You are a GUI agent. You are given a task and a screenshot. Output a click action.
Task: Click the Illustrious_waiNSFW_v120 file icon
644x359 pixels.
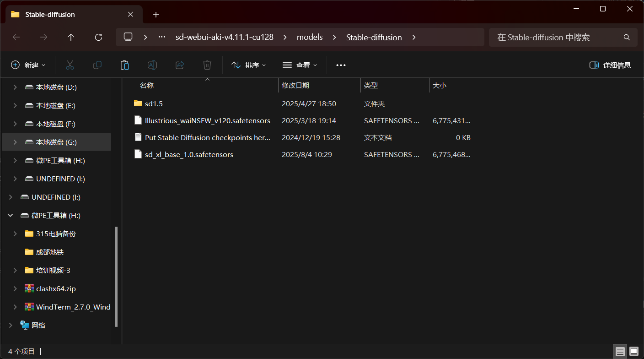138,120
